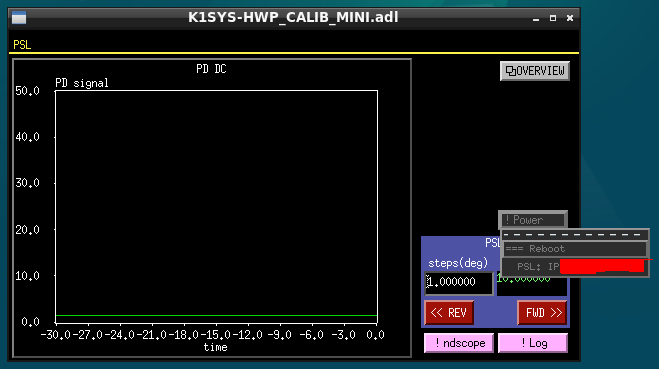The height and width of the screenshot is (369, 659).
Task: Open the window menu icon in title bar
Action: pyautogui.click(x=19, y=18)
